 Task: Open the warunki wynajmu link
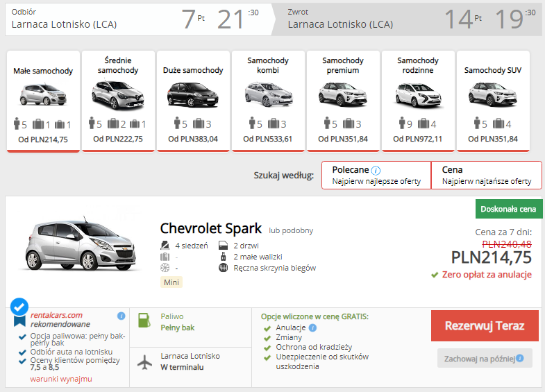61,379
